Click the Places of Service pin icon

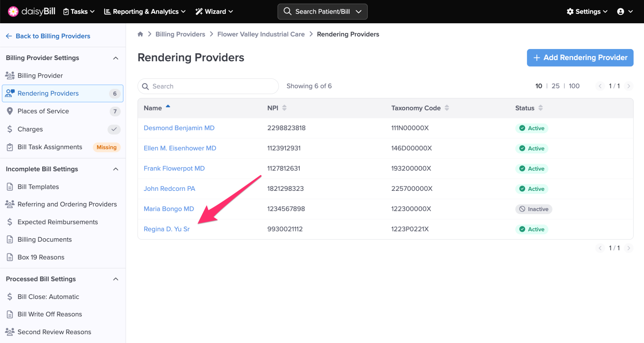[10, 111]
